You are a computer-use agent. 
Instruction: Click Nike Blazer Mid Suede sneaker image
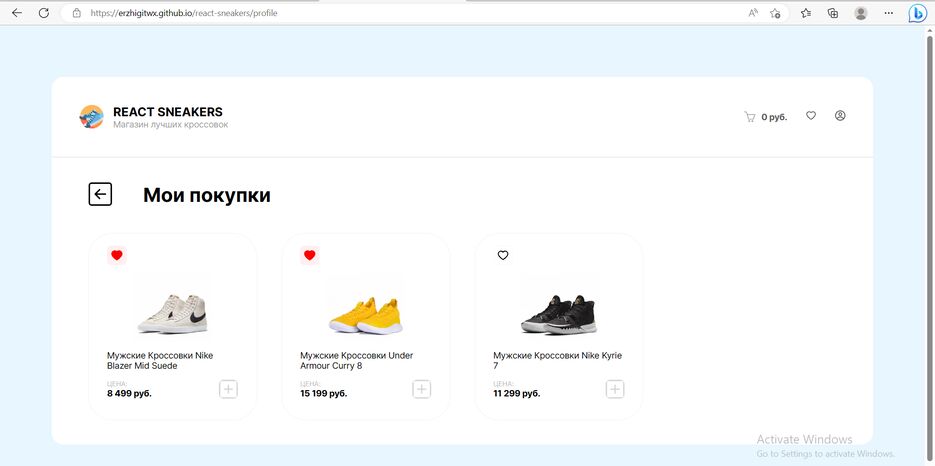[172, 313]
